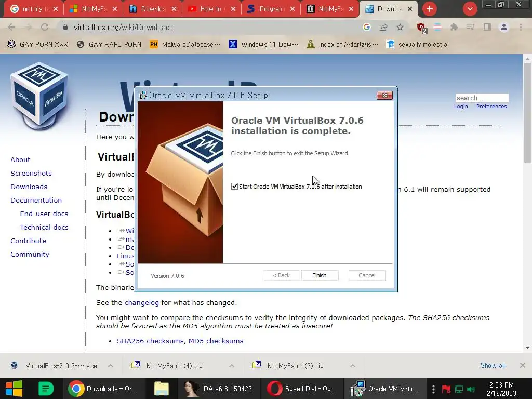Click the network icon in system tray
The image size is (532, 399).
click(x=459, y=389)
